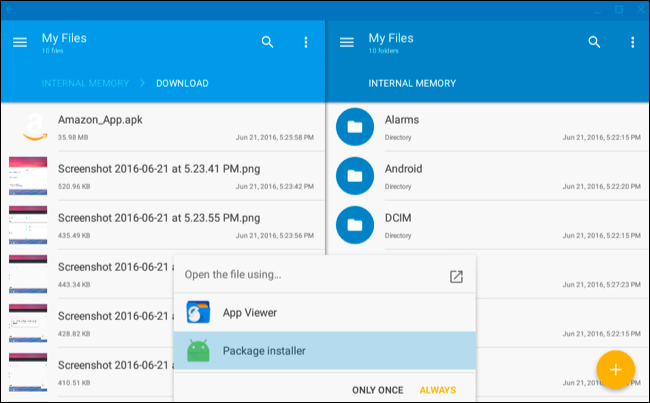The width and height of the screenshot is (650, 403).
Task: Select the DCIM folder icon
Action: [355, 225]
